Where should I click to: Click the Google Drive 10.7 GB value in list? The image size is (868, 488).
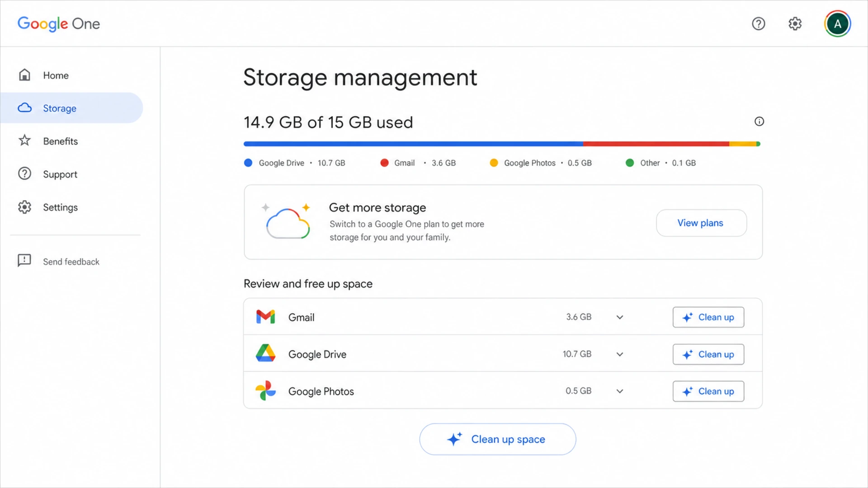[577, 354]
